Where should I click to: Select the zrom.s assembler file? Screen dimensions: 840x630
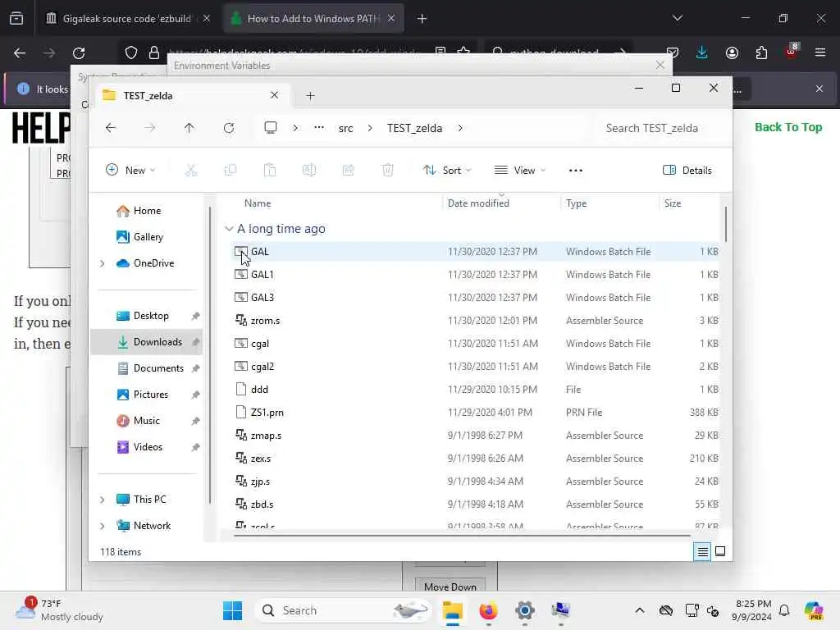[x=476, y=321]
